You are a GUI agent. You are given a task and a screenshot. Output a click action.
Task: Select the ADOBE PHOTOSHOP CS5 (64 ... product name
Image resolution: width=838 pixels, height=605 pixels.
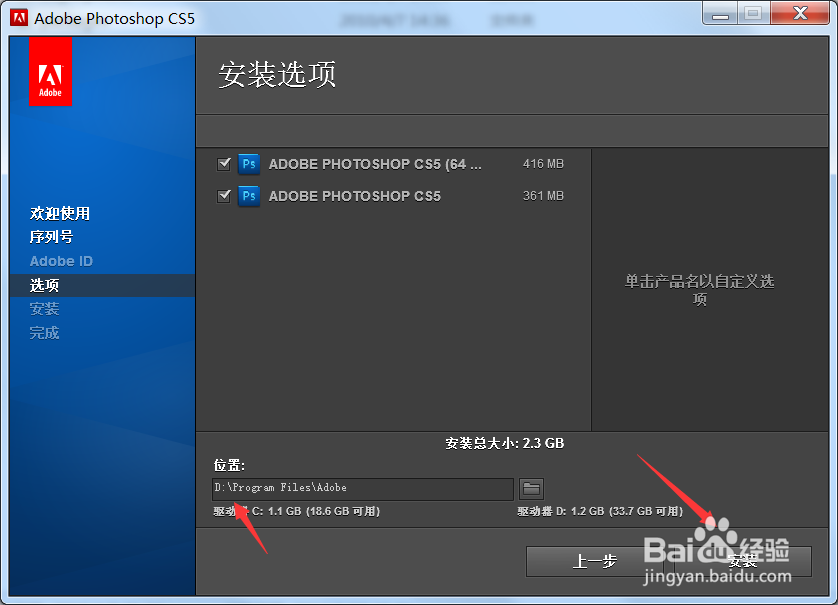click(375, 164)
